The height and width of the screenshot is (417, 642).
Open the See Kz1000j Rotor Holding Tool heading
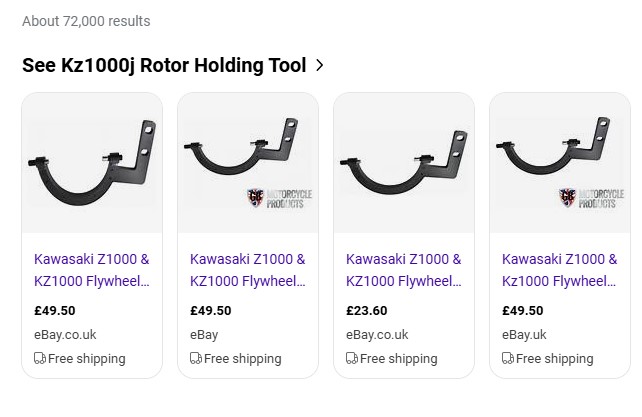click(164, 66)
